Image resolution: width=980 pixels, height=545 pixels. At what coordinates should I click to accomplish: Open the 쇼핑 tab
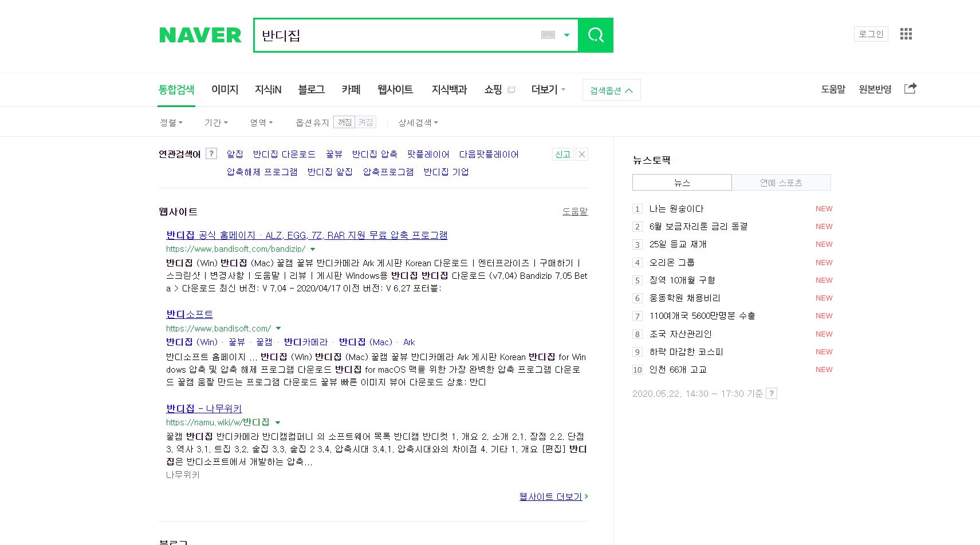coord(493,89)
